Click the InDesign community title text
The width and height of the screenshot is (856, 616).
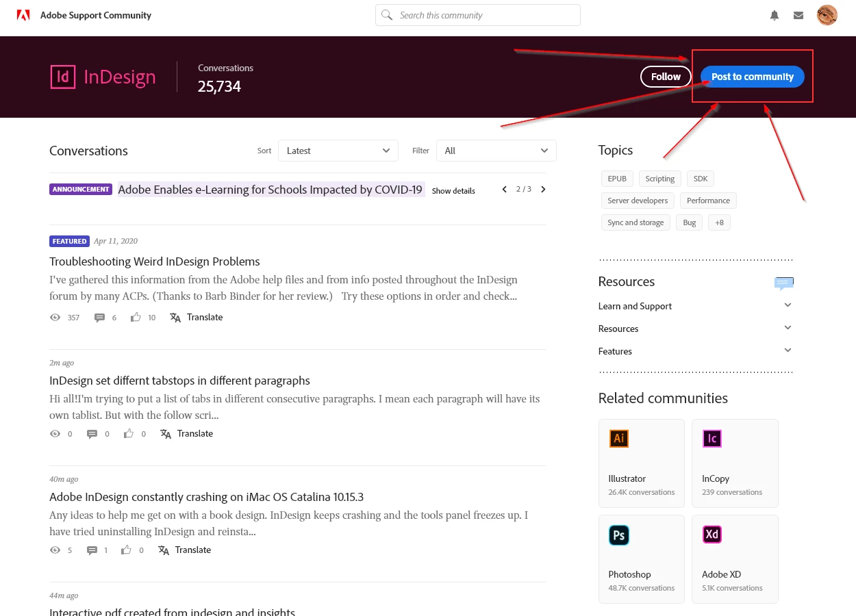point(120,77)
